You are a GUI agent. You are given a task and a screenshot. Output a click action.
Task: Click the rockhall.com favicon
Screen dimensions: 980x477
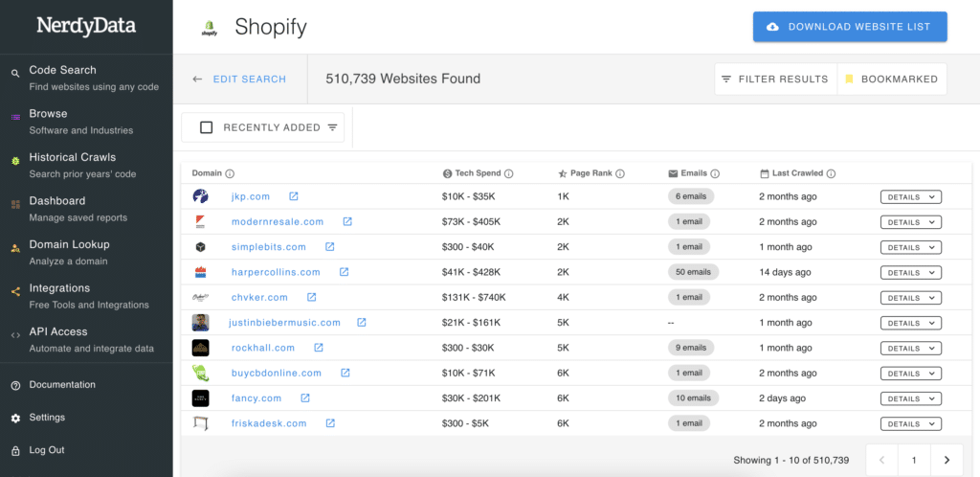[201, 348]
